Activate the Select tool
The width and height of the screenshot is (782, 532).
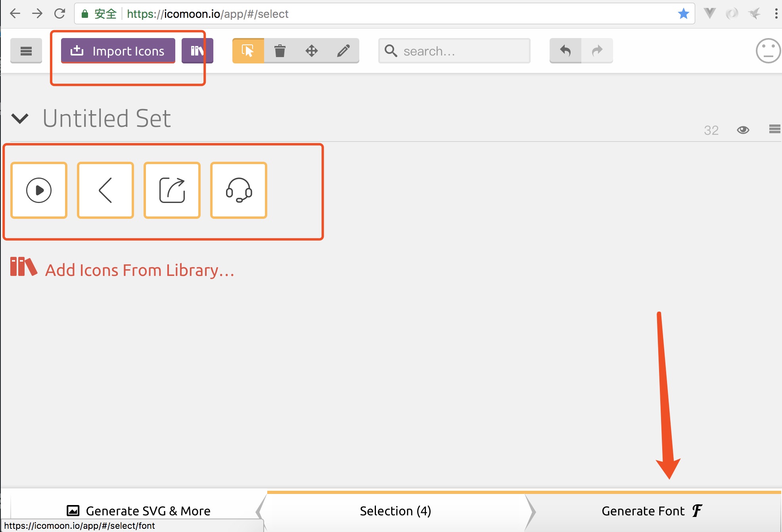point(248,51)
